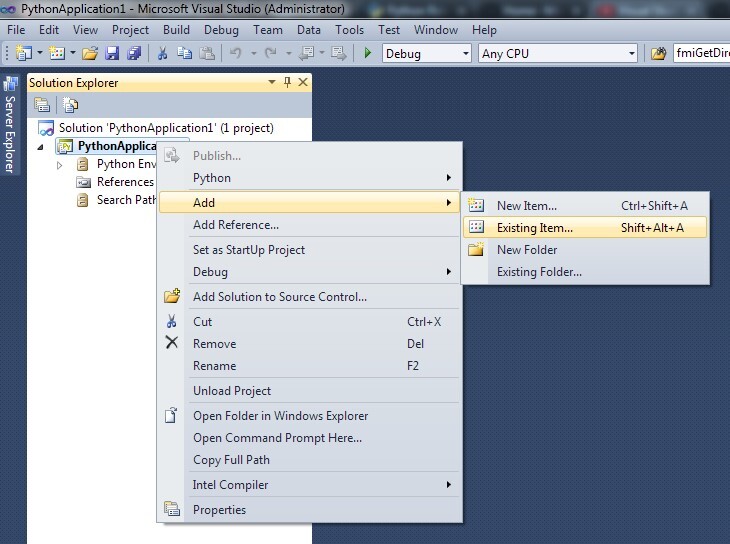Open the Intel Compiler submenu

pos(310,485)
